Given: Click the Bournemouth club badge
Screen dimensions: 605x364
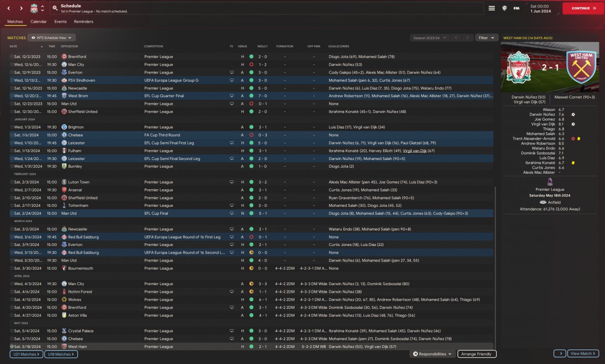Looking at the screenshot, I should (64, 268).
